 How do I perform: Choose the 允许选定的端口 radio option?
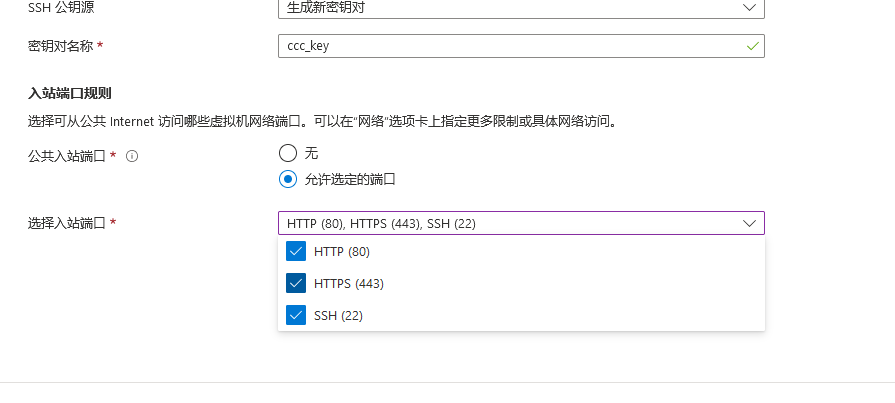click(288, 180)
